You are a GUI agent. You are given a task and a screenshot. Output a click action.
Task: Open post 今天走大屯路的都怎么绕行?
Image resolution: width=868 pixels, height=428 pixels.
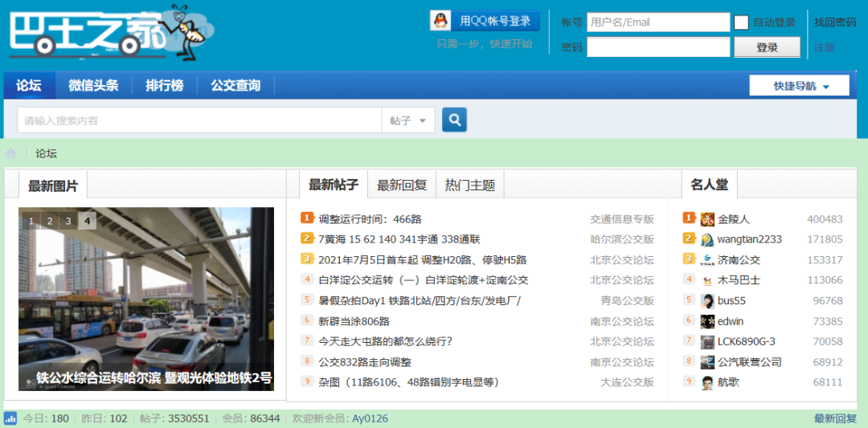[x=385, y=342]
